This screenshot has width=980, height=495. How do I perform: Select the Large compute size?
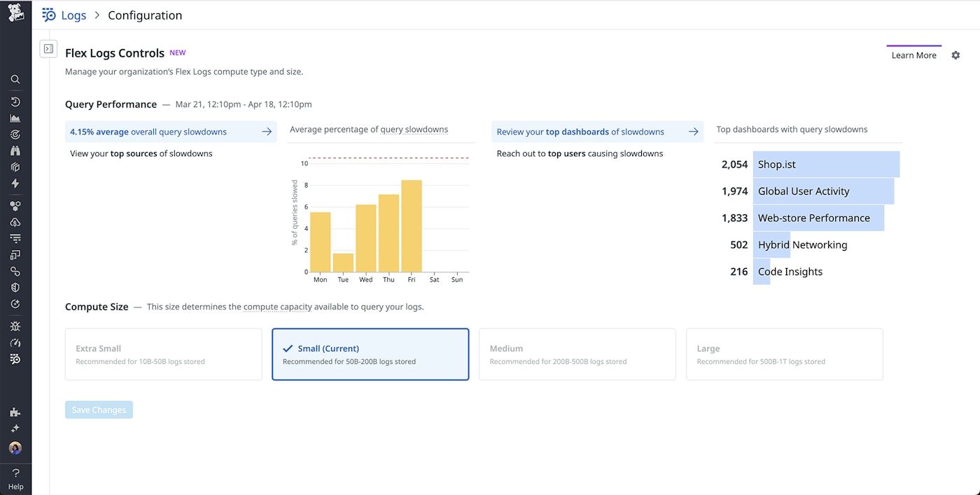pyautogui.click(x=785, y=354)
